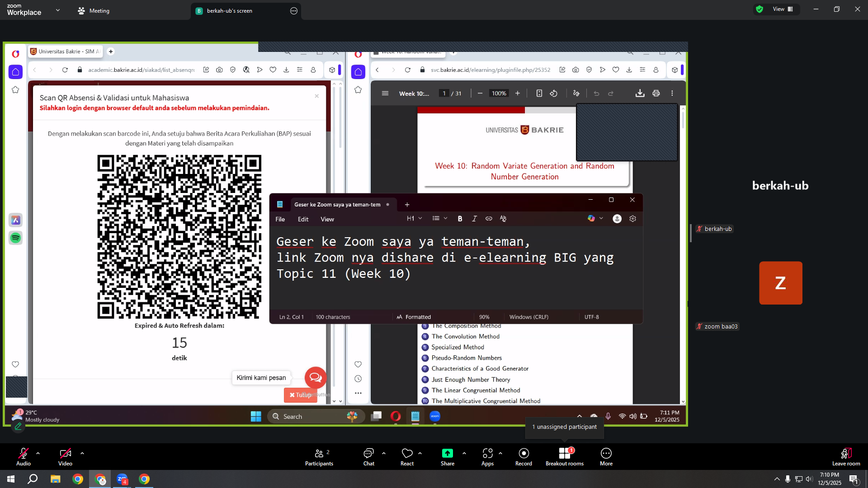The image size is (868, 488).
Task: Open Spotify in the Opera sidebar
Action: pyautogui.click(x=15, y=238)
